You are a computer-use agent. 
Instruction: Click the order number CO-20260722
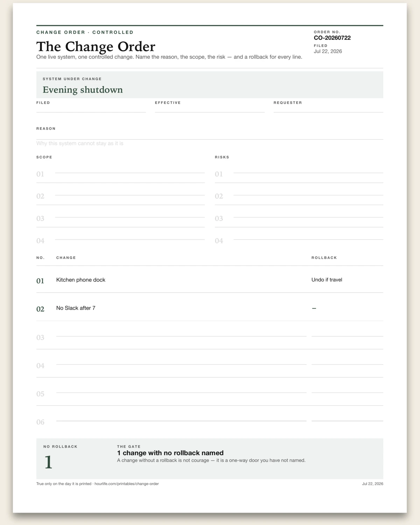332,38
